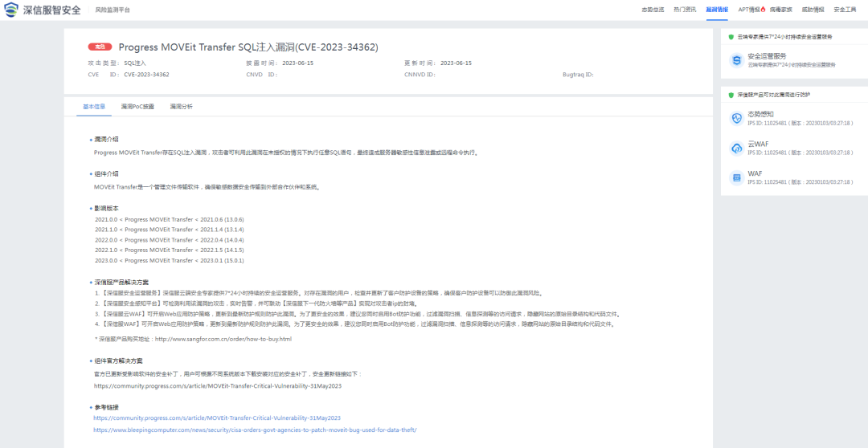Image resolution: width=868 pixels, height=448 pixels.
Task: Click the 态势感知 product icon
Action: click(736, 118)
